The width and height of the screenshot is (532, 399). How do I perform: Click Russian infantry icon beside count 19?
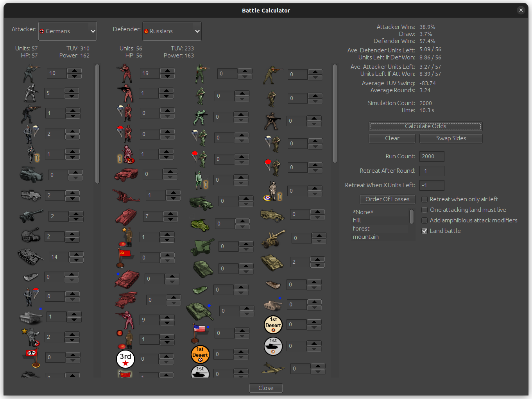point(125,73)
